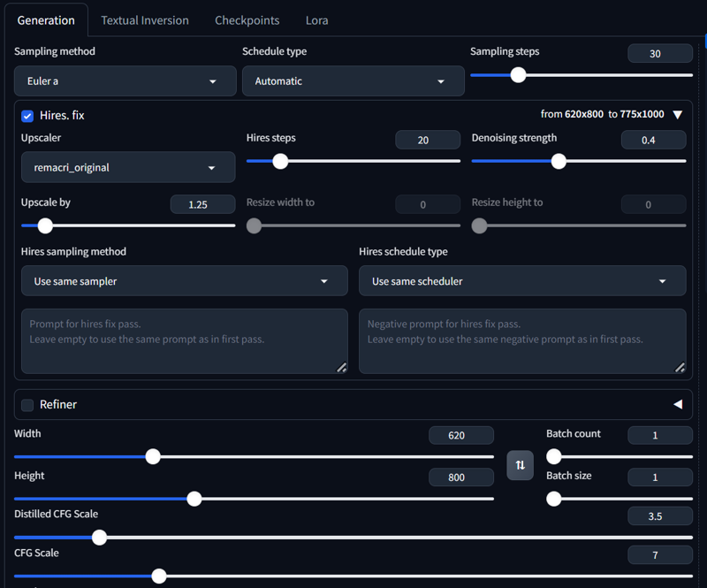Image resolution: width=707 pixels, height=588 pixels.
Task: Select the Generation tab
Action: coord(46,20)
